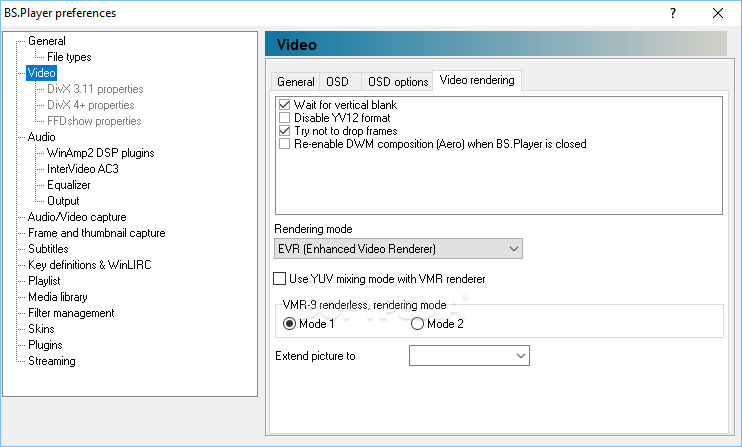Uncheck Wait for vertical blank
This screenshot has height=447, width=742.
coord(284,105)
